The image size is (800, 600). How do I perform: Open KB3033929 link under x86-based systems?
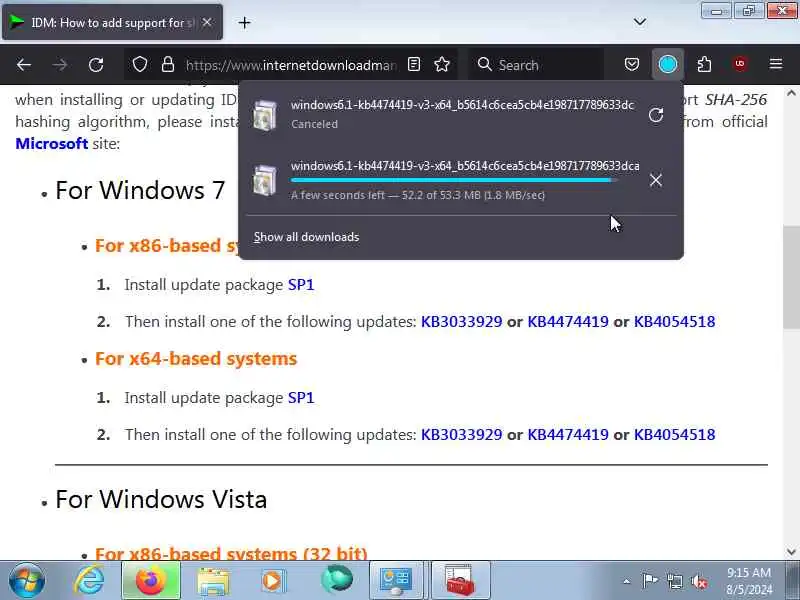(x=461, y=322)
